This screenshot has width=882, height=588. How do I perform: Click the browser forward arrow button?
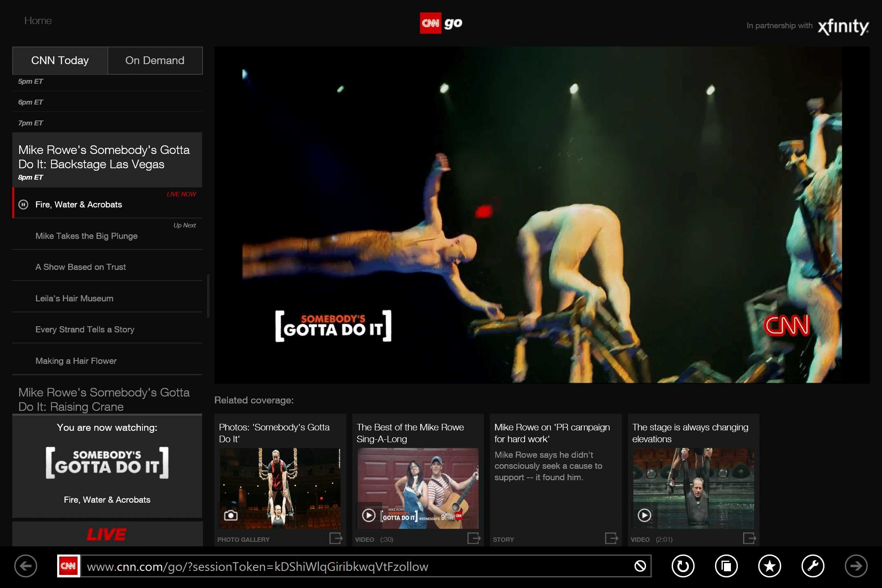point(856,566)
